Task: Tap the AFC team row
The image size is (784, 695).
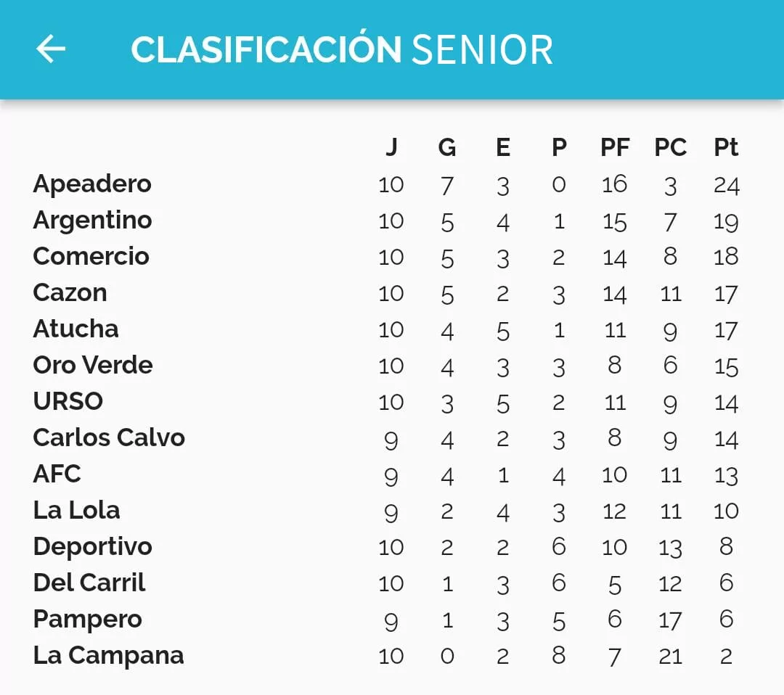Action: click(57, 474)
